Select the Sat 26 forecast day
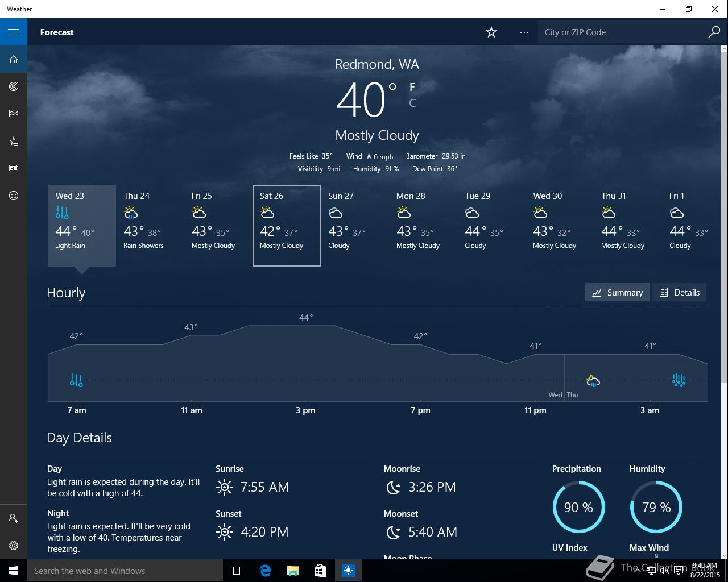This screenshot has height=582, width=728. click(x=287, y=225)
